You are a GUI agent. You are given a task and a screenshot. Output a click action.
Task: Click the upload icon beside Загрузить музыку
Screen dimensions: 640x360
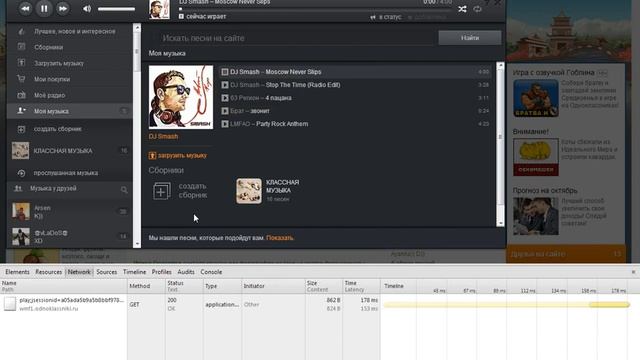[x=21, y=63]
